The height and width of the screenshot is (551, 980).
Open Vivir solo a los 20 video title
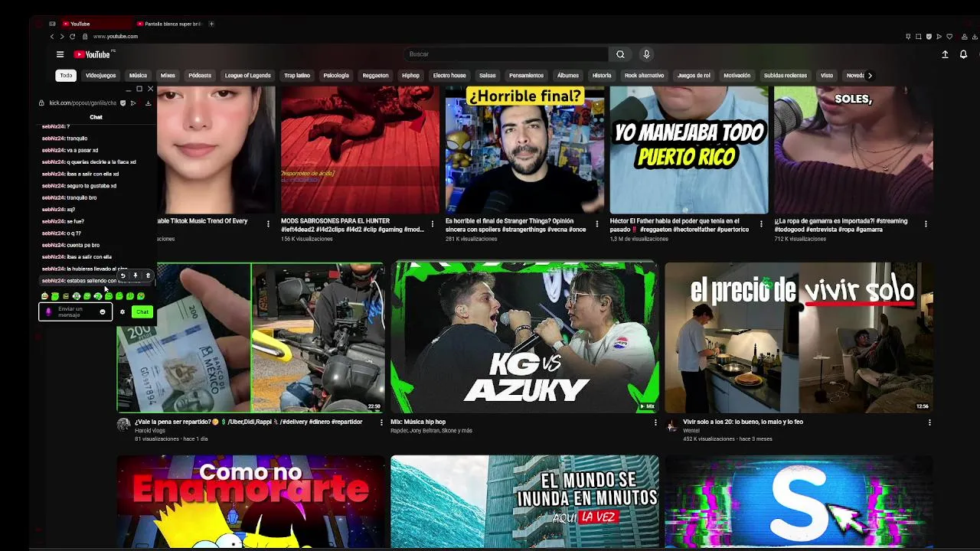pos(743,422)
